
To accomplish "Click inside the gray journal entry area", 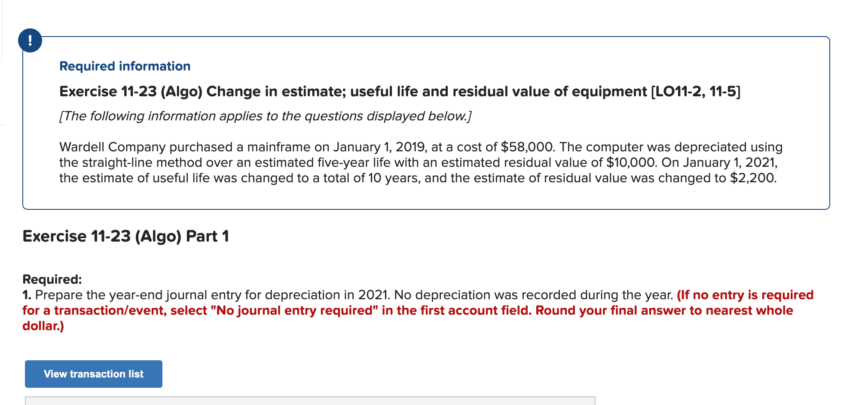I will coord(301,401).
